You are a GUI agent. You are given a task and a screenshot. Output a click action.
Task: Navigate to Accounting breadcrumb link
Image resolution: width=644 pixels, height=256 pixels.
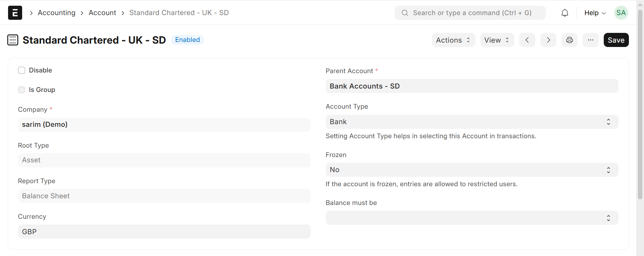[x=57, y=13]
